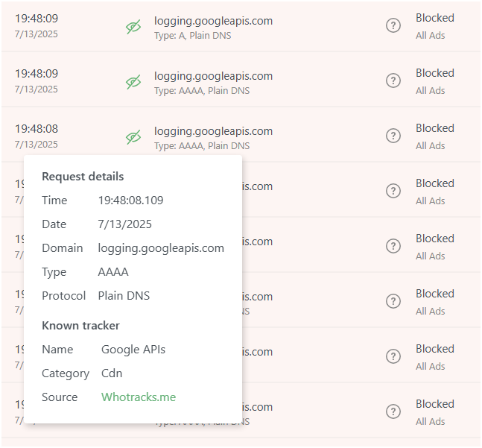Click question mark icon in sixth log row
The image size is (482, 448).
pos(393,301)
